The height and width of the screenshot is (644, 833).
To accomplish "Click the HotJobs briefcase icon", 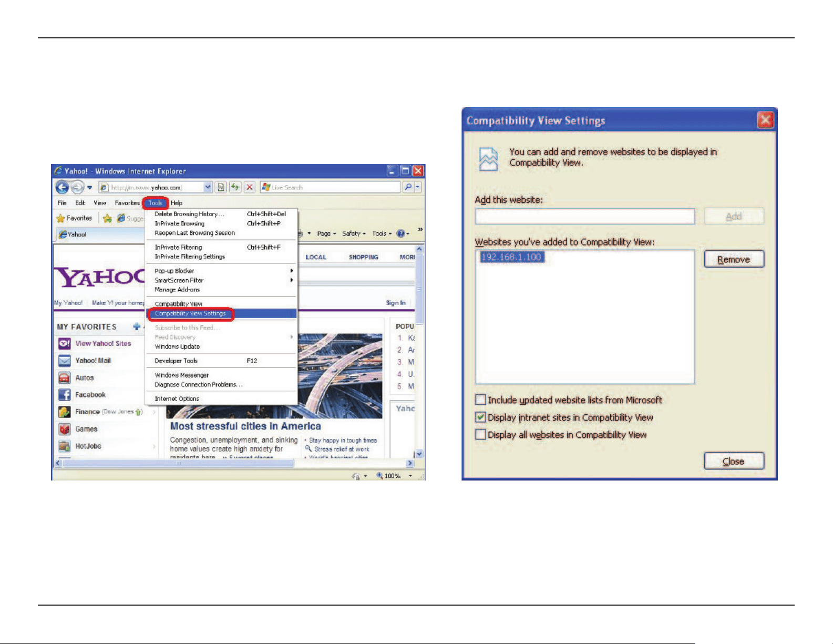I will tap(65, 446).
